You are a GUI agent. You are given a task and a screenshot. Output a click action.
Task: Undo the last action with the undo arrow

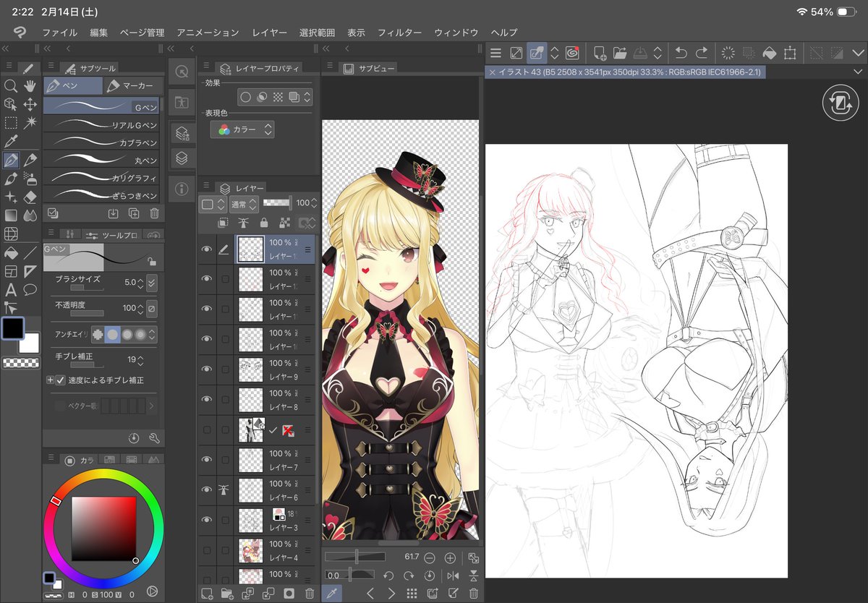[681, 52]
